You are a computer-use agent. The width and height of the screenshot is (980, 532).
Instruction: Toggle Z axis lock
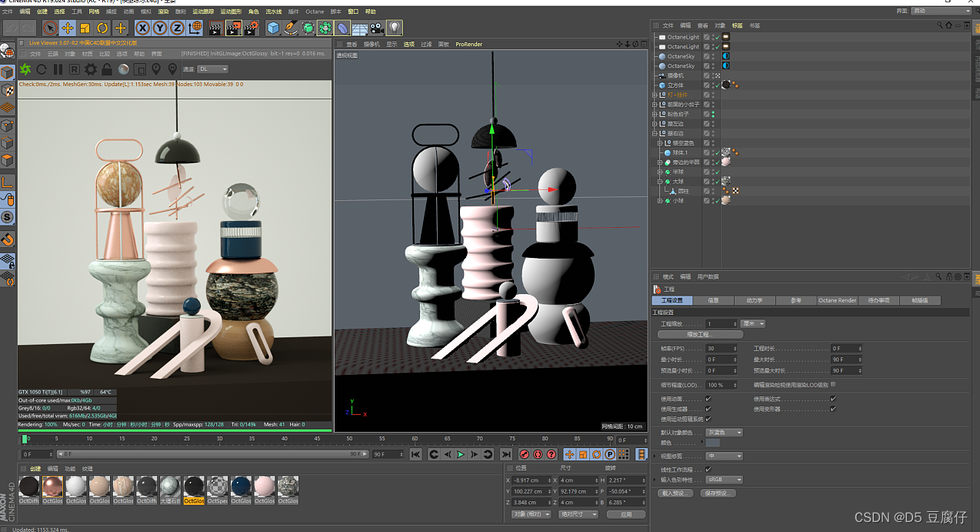click(176, 28)
